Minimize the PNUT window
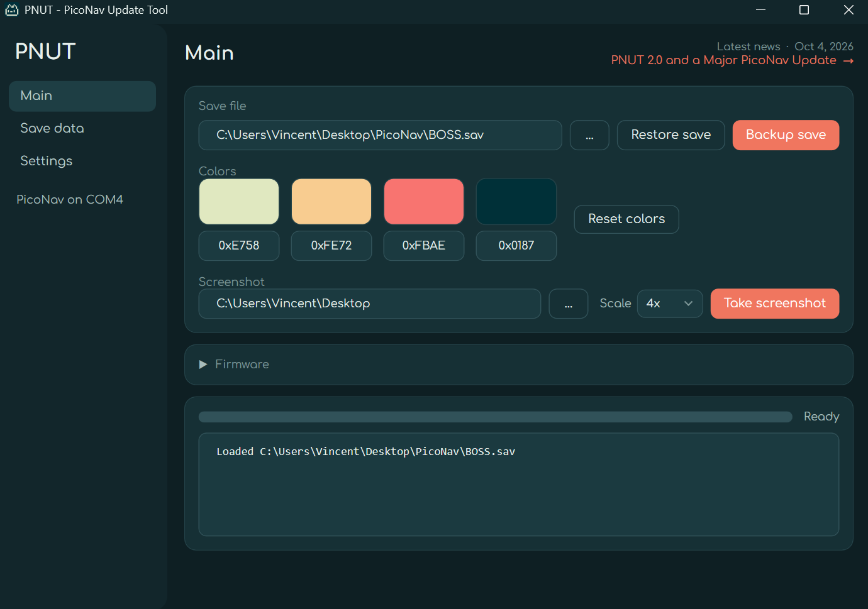This screenshot has height=609, width=868. click(761, 10)
